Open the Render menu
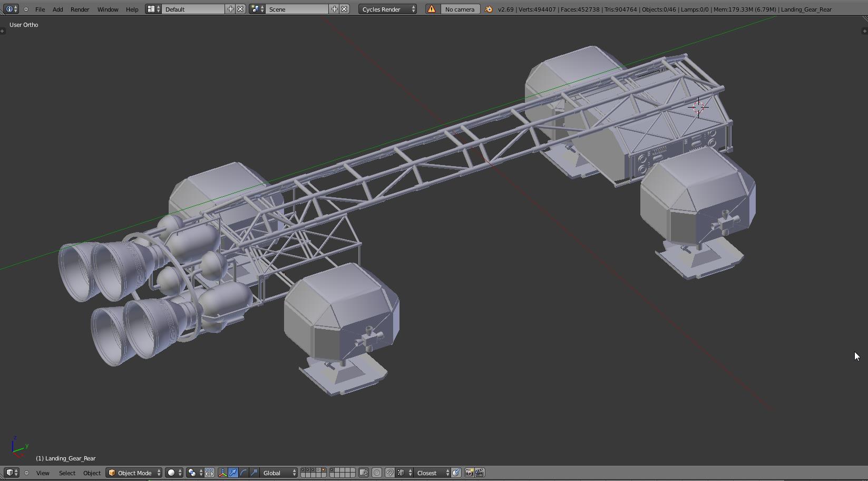Image resolution: width=868 pixels, height=481 pixels. point(80,9)
